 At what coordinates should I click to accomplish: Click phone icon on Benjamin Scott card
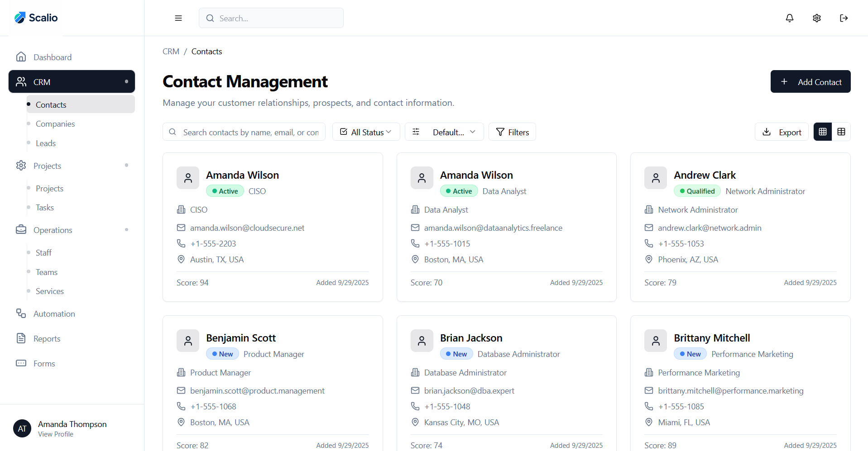coord(181,406)
